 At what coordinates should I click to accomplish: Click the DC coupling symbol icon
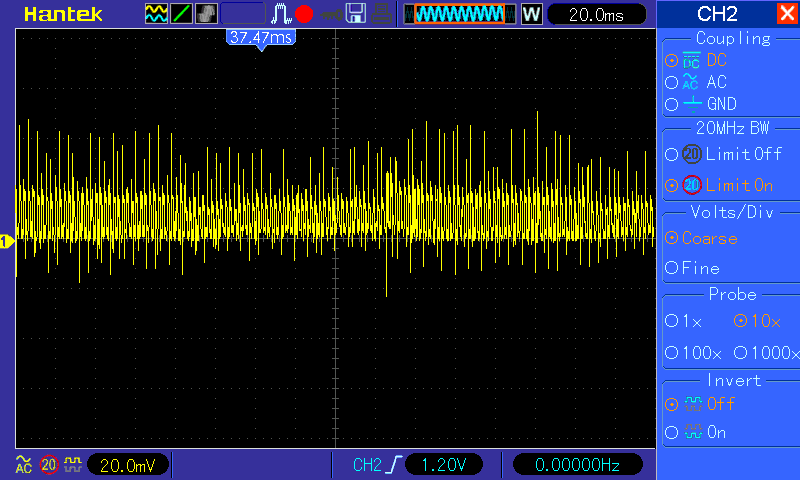[x=691, y=60]
